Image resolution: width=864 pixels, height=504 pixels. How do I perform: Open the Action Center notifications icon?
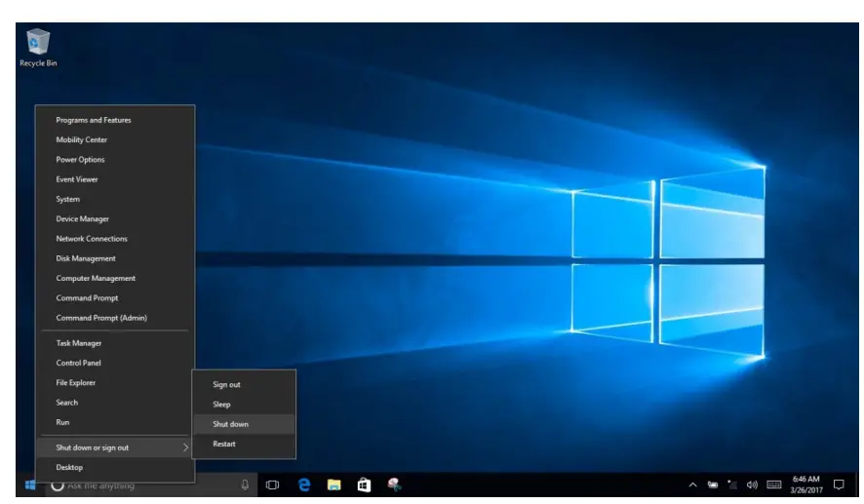[x=839, y=485]
